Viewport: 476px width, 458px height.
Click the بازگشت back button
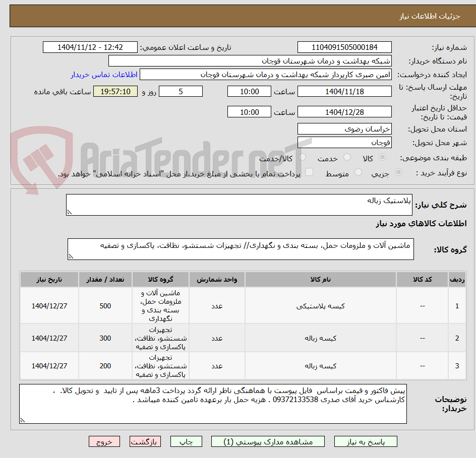point(145,441)
